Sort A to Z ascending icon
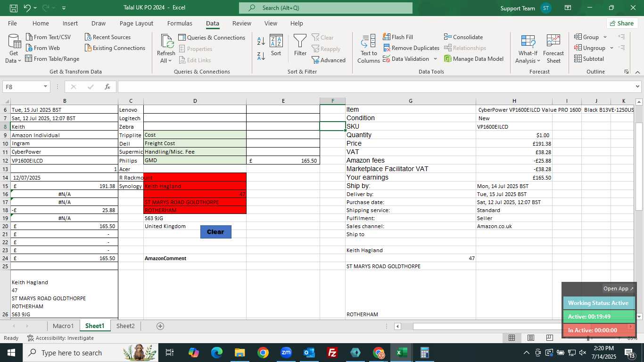 pyautogui.click(x=261, y=41)
